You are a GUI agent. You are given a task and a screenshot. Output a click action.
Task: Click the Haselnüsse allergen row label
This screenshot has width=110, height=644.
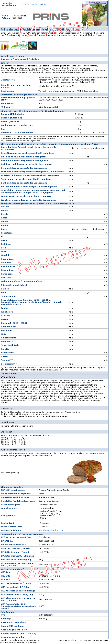7,259
